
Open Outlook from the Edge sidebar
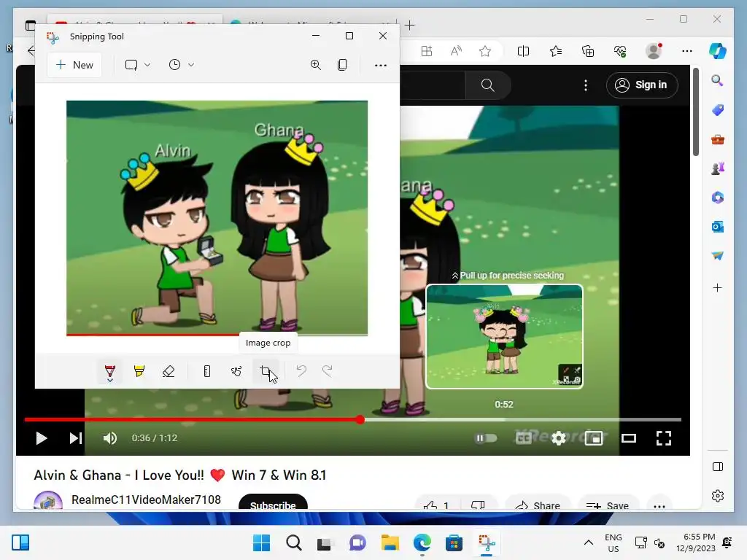pyautogui.click(x=718, y=227)
